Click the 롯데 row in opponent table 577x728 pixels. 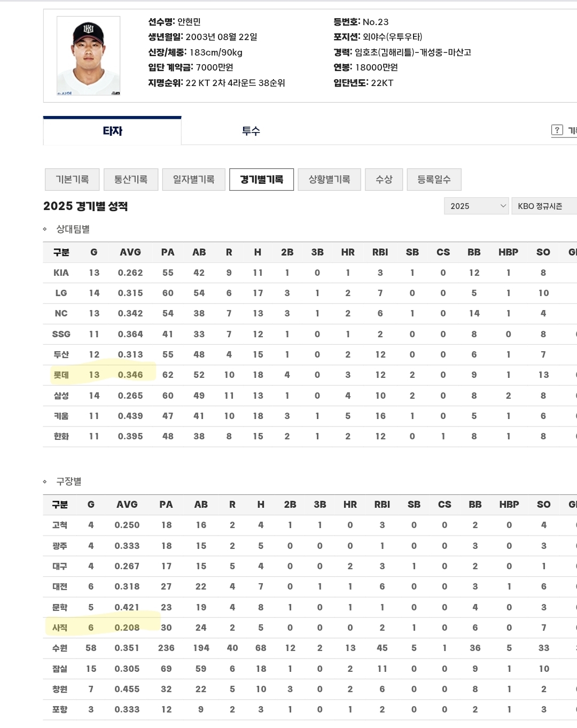click(61, 375)
